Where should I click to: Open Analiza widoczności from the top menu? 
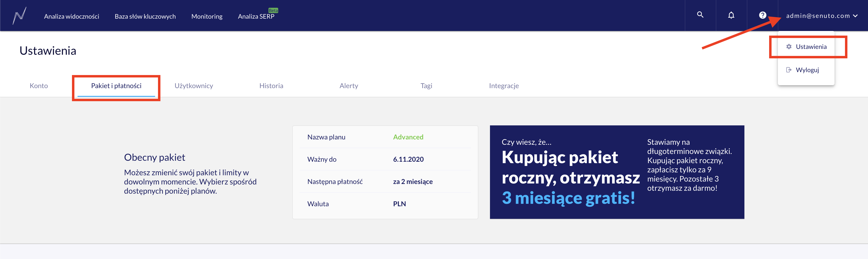tap(71, 16)
